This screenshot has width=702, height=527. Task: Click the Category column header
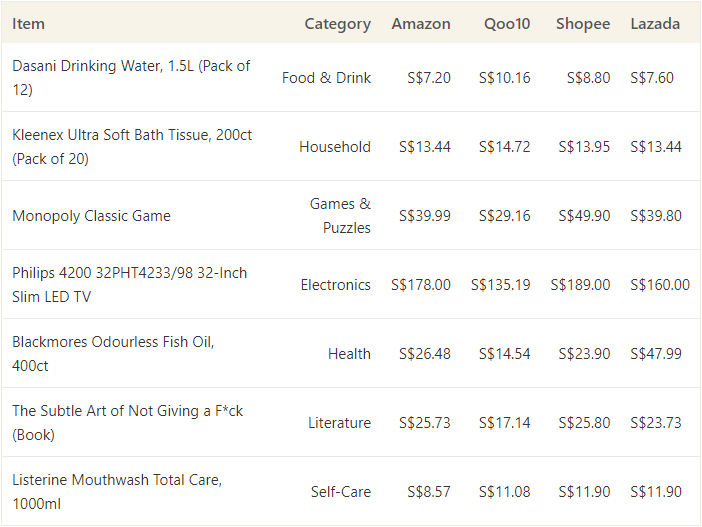(337, 24)
